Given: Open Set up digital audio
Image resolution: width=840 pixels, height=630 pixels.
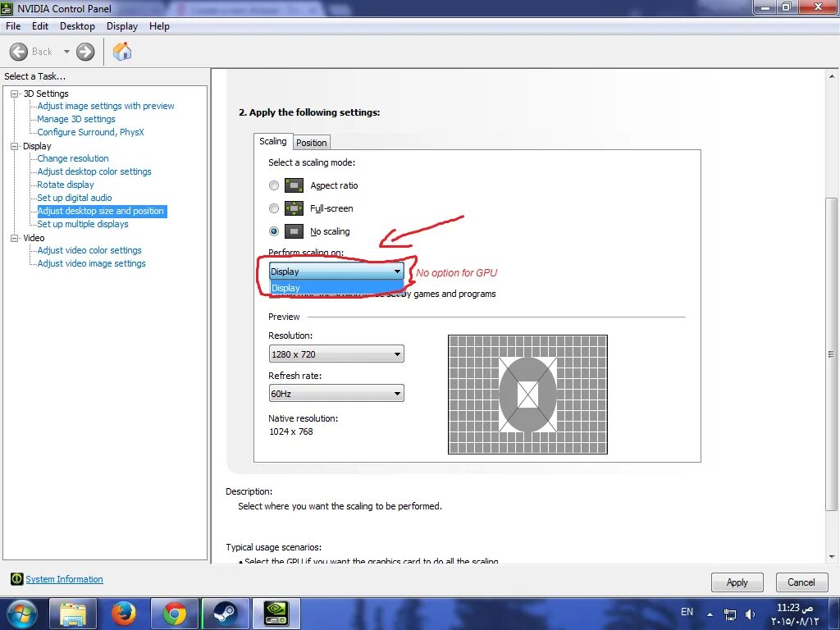Looking at the screenshot, I should 75,198.
